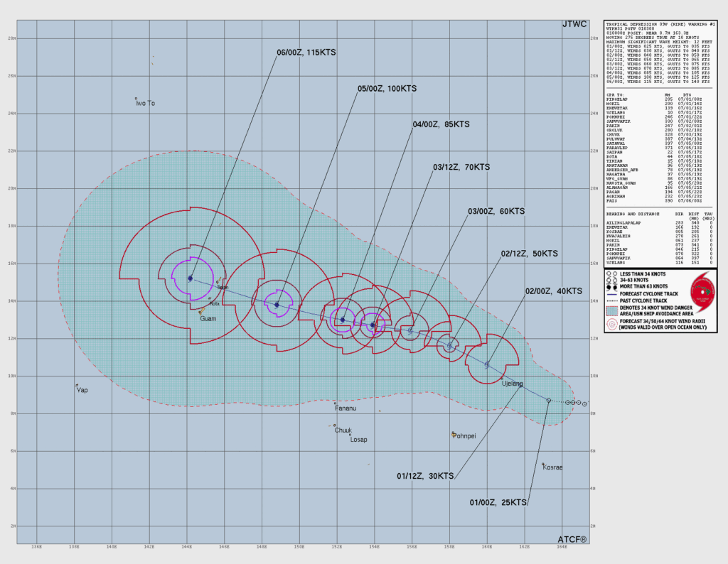Click the Ujelang label on the map
This screenshot has height=564, width=728.
point(512,384)
